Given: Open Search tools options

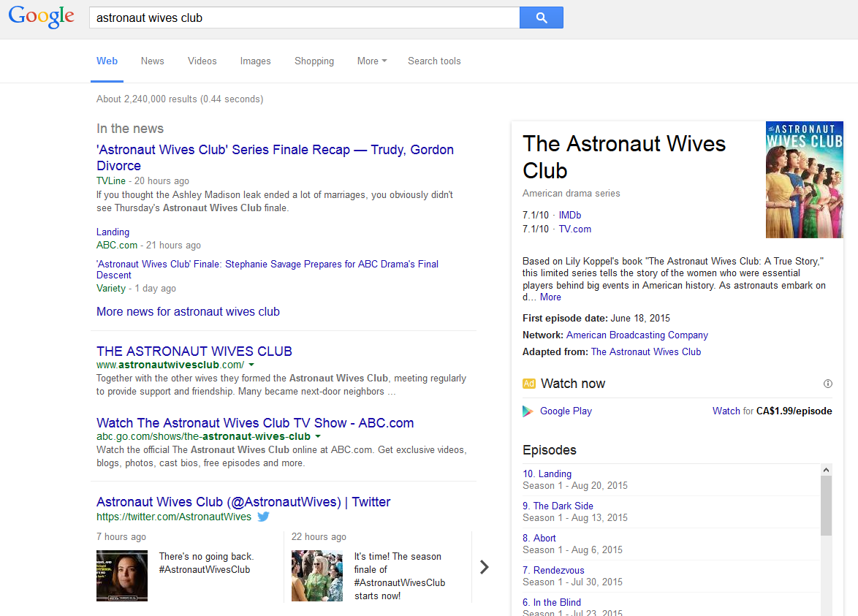Looking at the screenshot, I should pos(434,61).
